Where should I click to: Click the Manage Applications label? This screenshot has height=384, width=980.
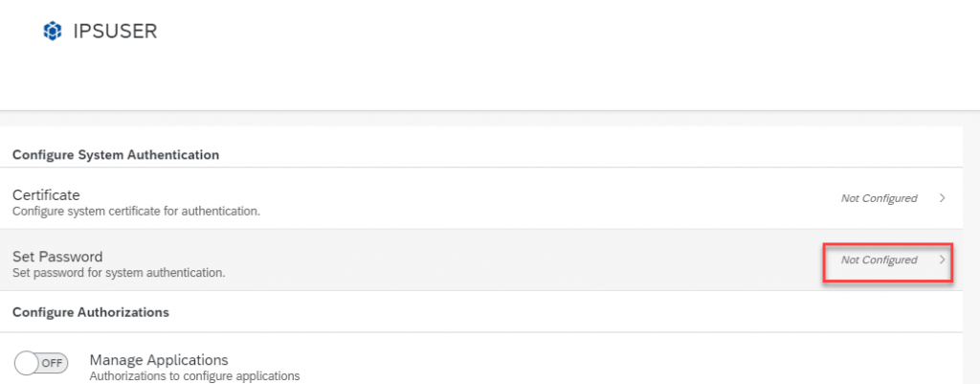click(159, 360)
